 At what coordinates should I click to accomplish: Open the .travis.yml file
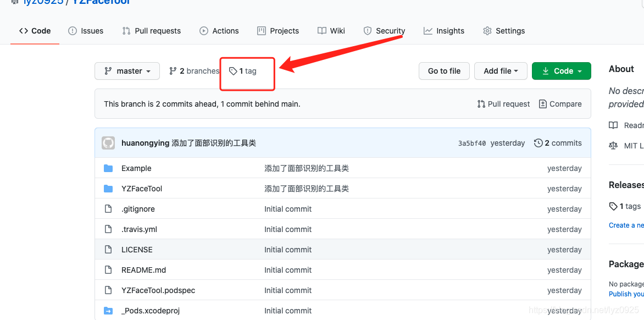click(139, 229)
